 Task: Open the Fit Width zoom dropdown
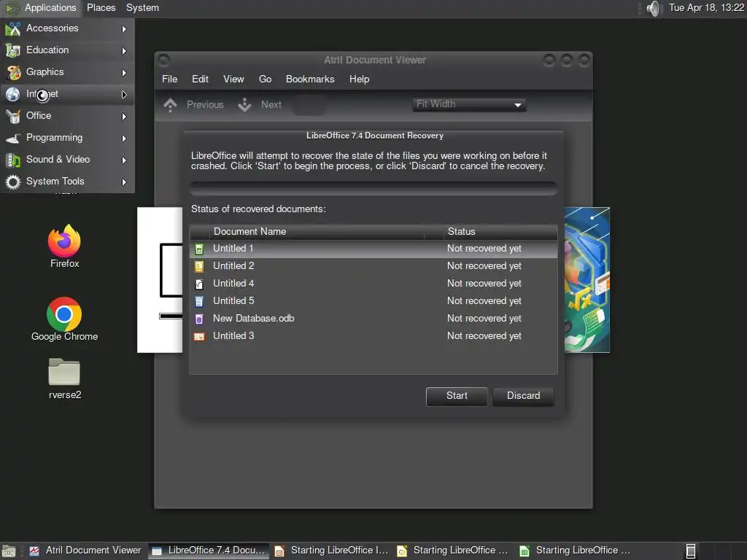pyautogui.click(x=469, y=104)
